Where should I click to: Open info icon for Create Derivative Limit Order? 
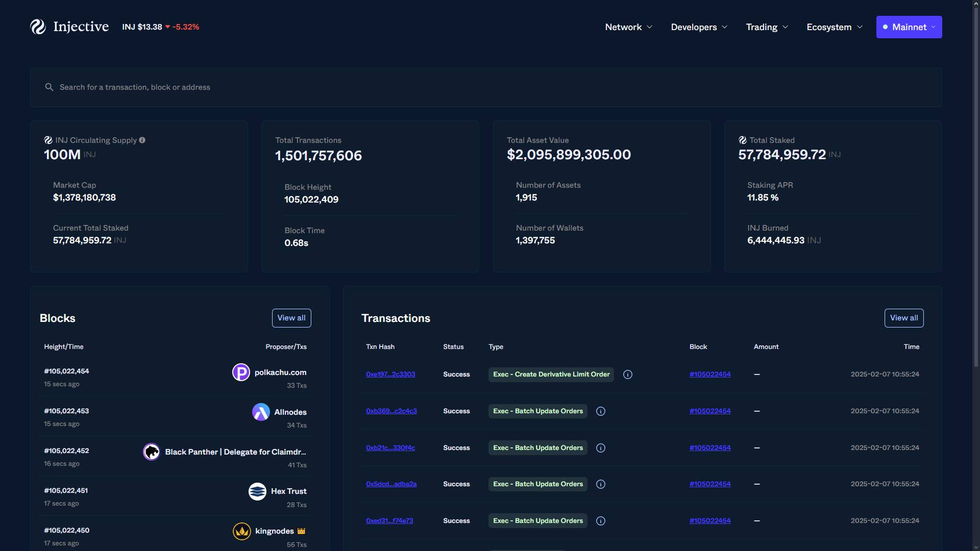[x=628, y=374]
